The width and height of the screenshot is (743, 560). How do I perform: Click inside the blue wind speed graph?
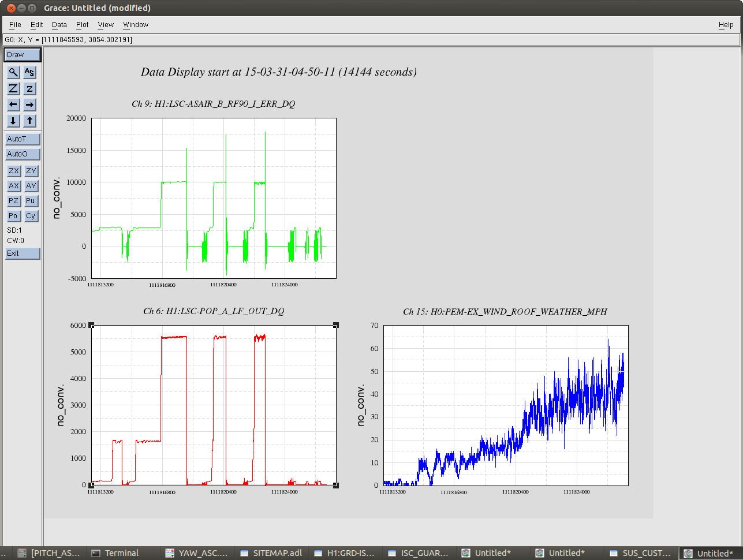[506, 405]
